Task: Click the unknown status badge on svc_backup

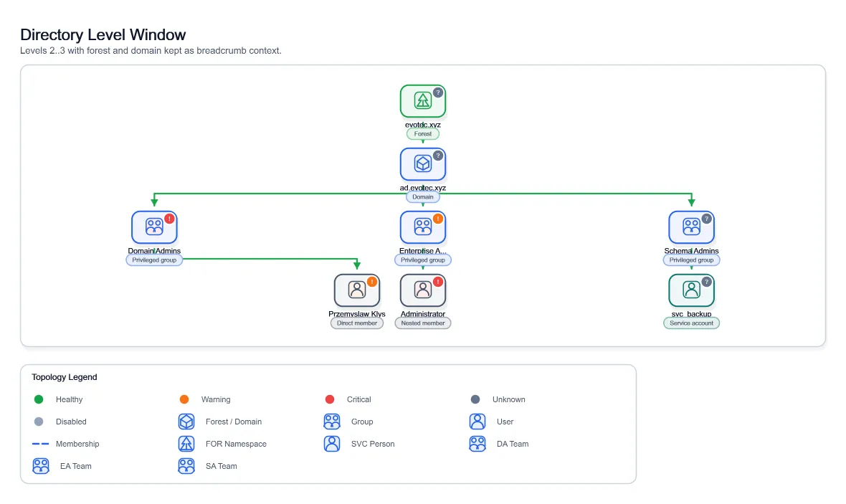Action: click(706, 282)
